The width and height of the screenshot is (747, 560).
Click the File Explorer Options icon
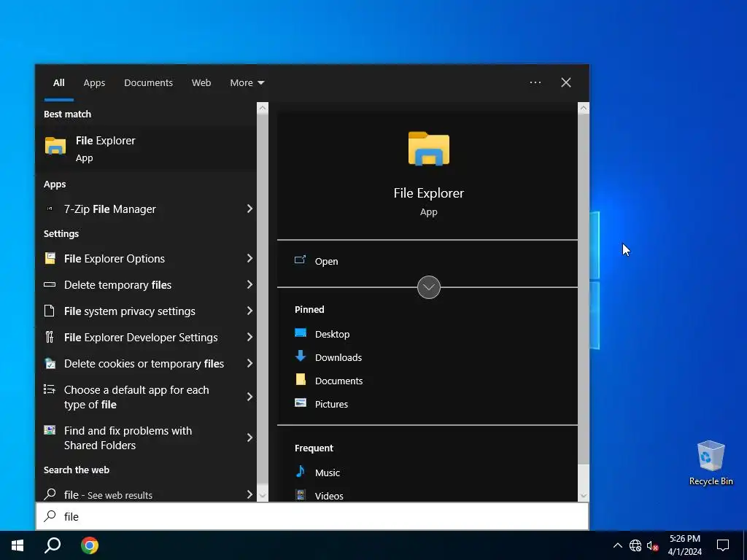tap(50, 258)
